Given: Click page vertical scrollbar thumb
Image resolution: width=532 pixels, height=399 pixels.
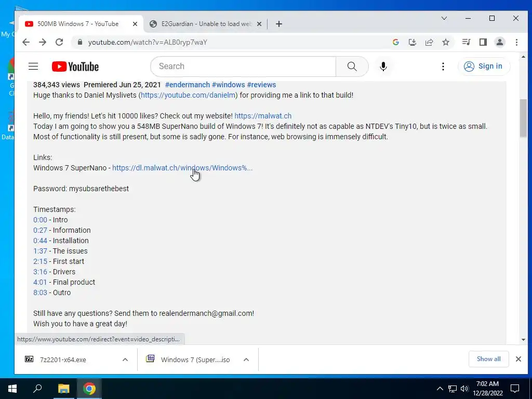Looking at the screenshot, I should (523, 118).
